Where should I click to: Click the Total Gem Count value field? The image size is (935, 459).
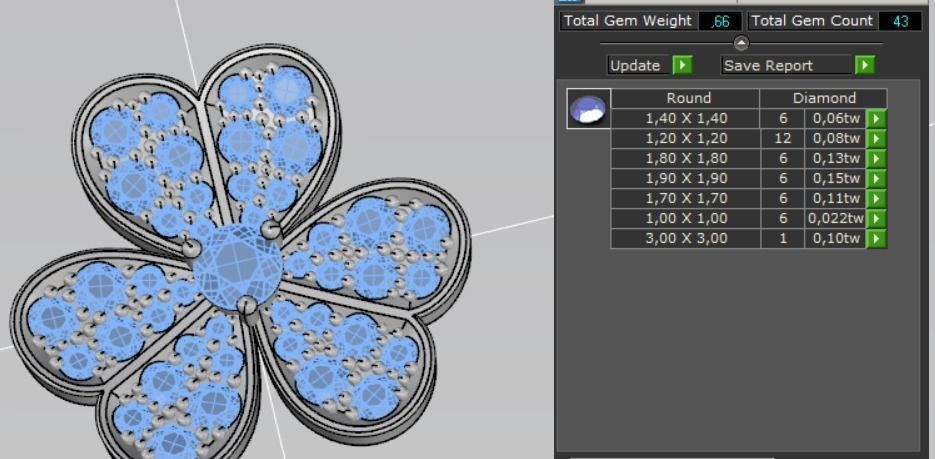point(900,21)
